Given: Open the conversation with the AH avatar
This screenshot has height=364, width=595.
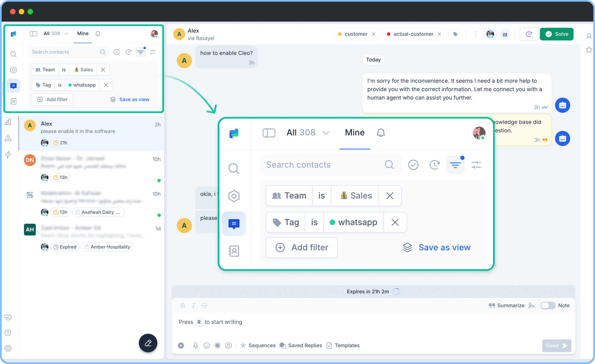Looking at the screenshot, I should pos(91,237).
